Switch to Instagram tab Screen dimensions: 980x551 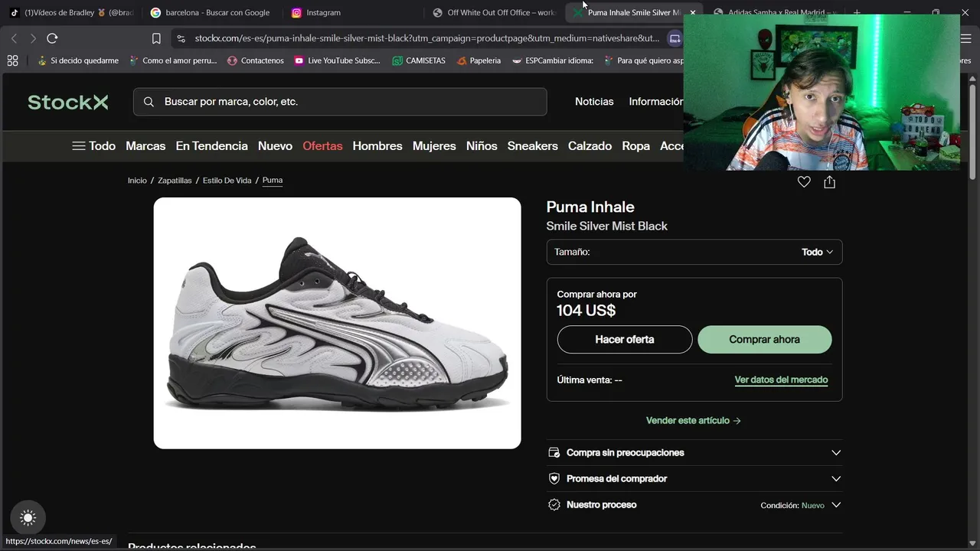(x=351, y=13)
